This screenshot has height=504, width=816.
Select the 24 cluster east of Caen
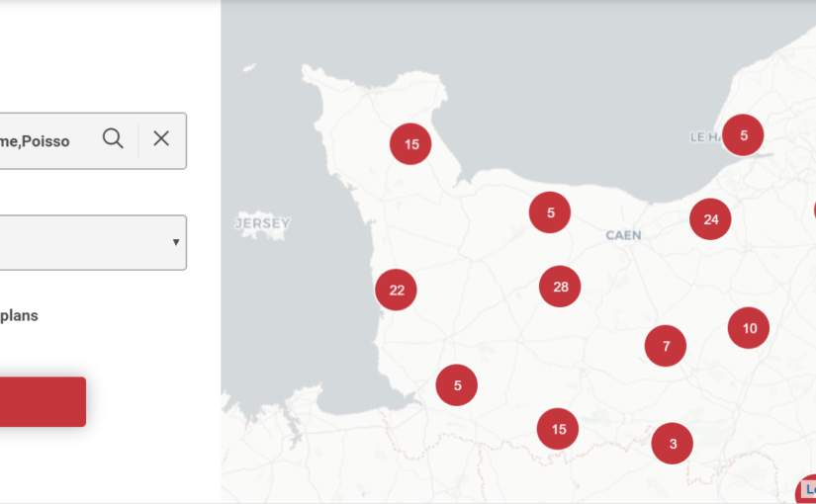coord(710,219)
